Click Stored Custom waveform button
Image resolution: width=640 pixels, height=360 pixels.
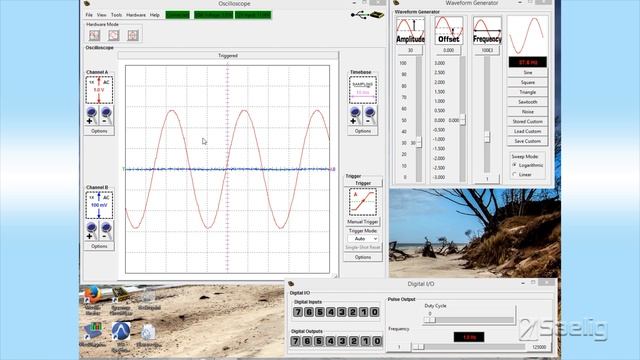tap(527, 121)
